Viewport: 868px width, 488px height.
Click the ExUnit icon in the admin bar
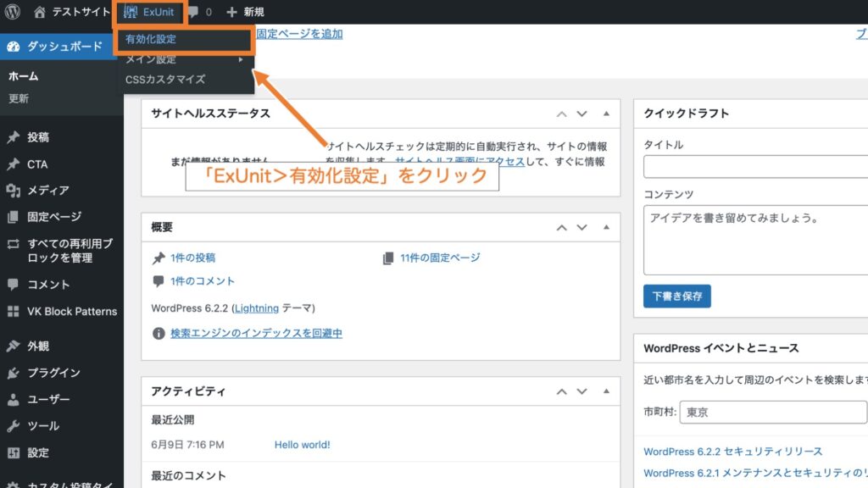click(x=131, y=12)
